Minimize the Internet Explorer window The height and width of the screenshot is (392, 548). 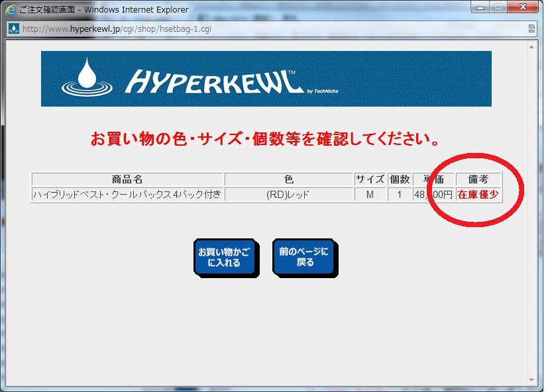click(480, 7)
